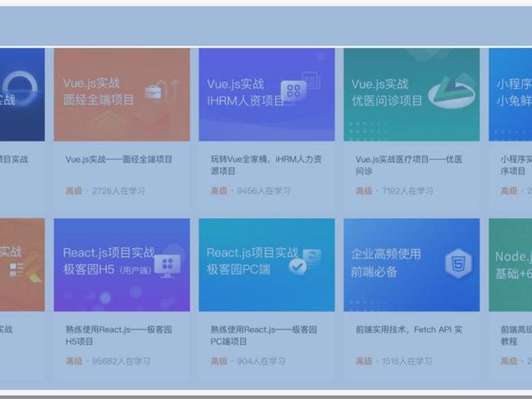Screen dimensions: 532x399
Task: Open the React.js项目实战 极客园PC端 banner
Action: [267, 265]
